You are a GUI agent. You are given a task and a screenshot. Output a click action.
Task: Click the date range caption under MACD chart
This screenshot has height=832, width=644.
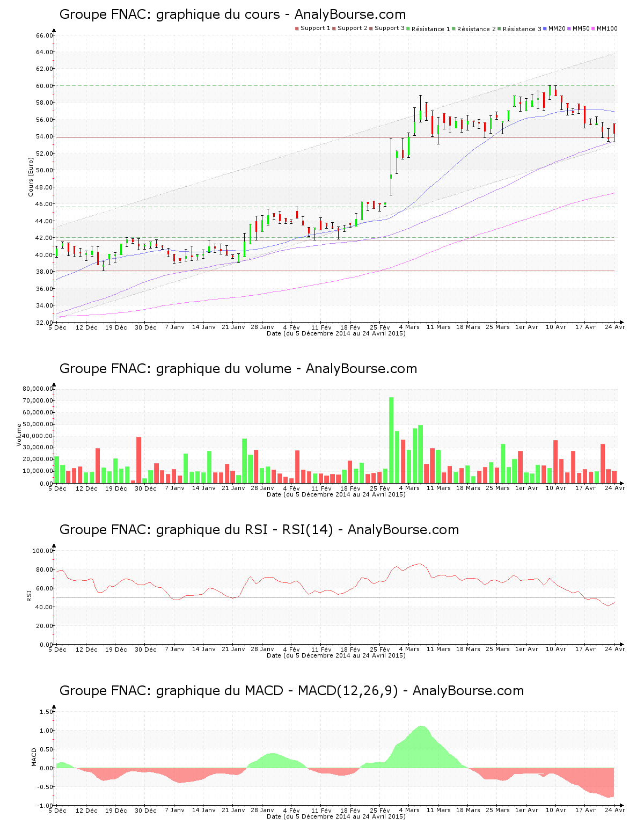point(336,816)
